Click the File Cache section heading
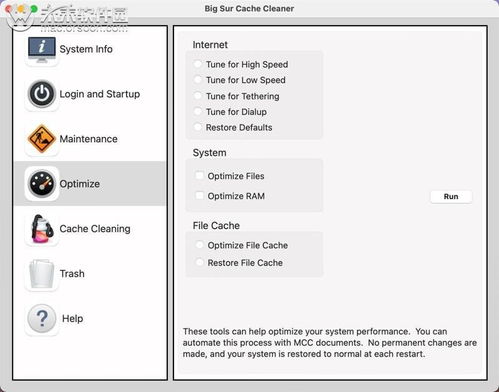This screenshot has width=499, height=392. [216, 226]
